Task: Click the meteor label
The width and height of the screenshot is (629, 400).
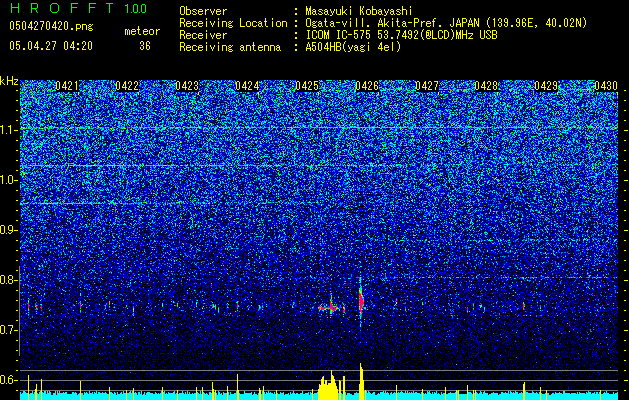Action: coord(142,31)
